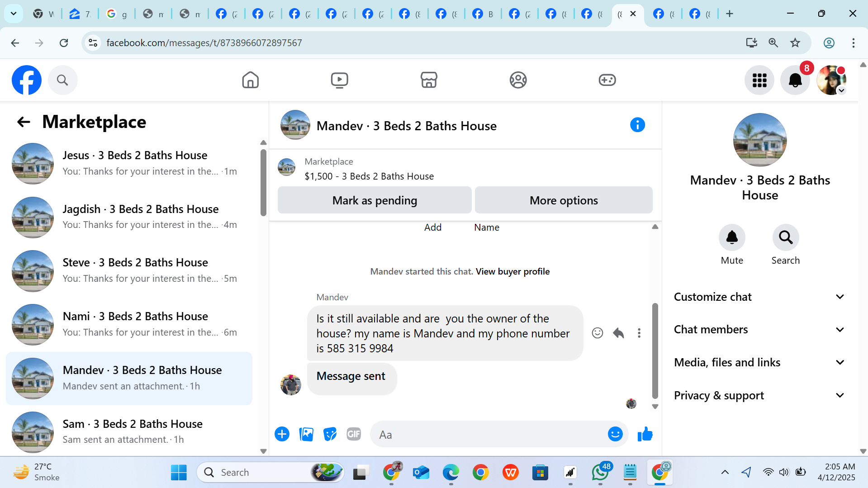
Task: Show hidden system tray icons
Action: point(725,473)
